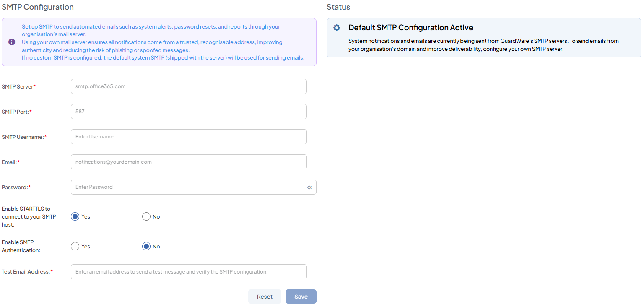The height and width of the screenshot is (305, 644).
Task: Focus the SMTP Username text box
Action: [x=189, y=137]
